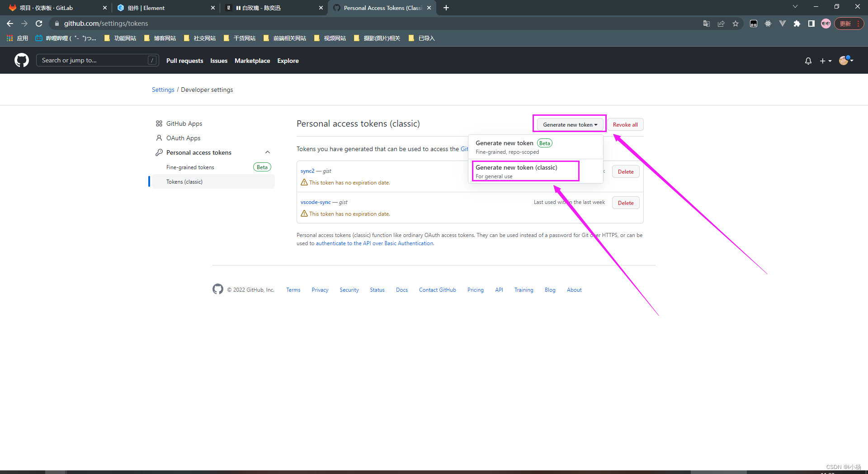
Task: Click the 更新 update button
Action: click(849, 24)
